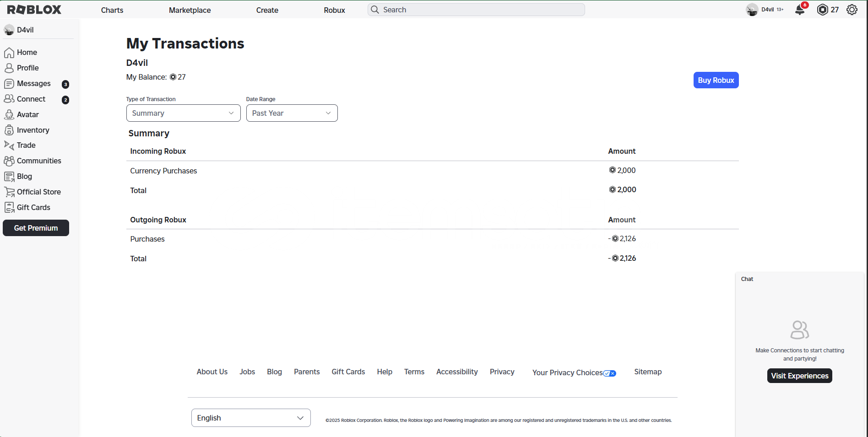Screen dimensions: 868x437
Task: Expand the Type of Transaction dropdown
Action: (x=183, y=113)
